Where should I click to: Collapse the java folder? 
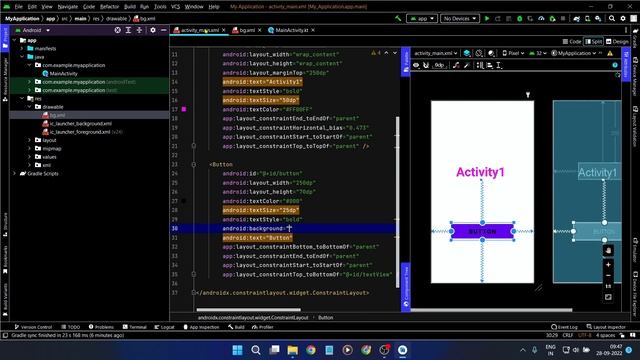point(22,57)
